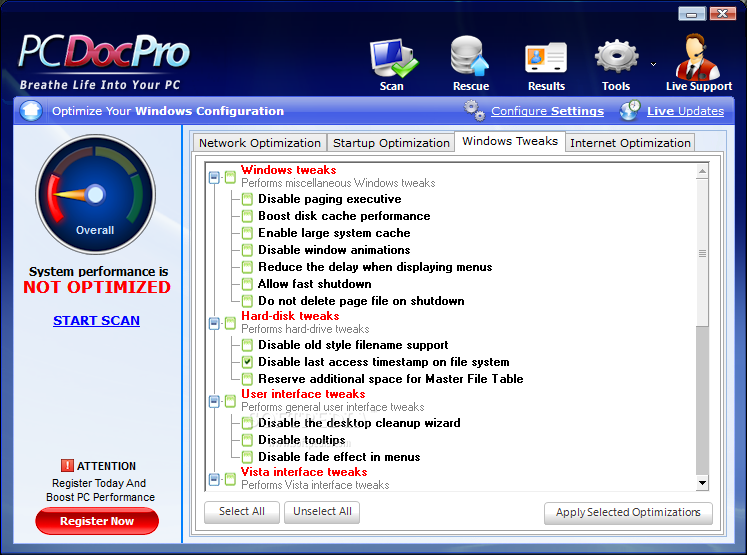
Task: Click the 'Performs Vista interface tweaks' text
Action: 315,485
